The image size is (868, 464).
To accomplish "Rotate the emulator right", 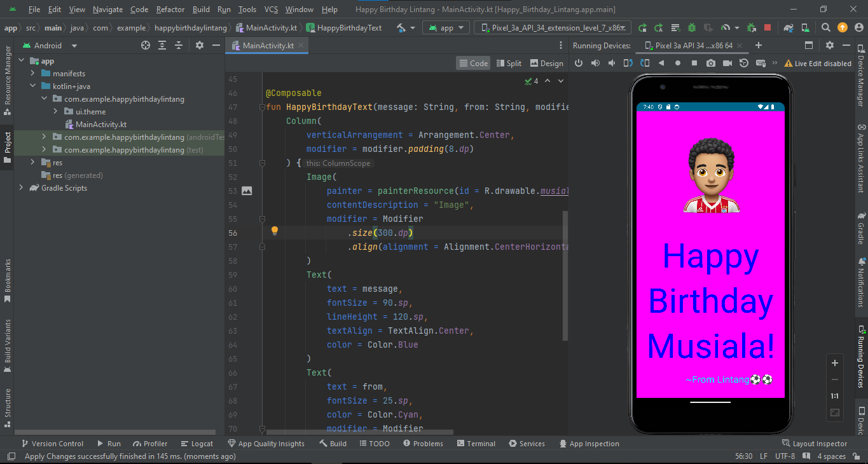I will (x=645, y=63).
